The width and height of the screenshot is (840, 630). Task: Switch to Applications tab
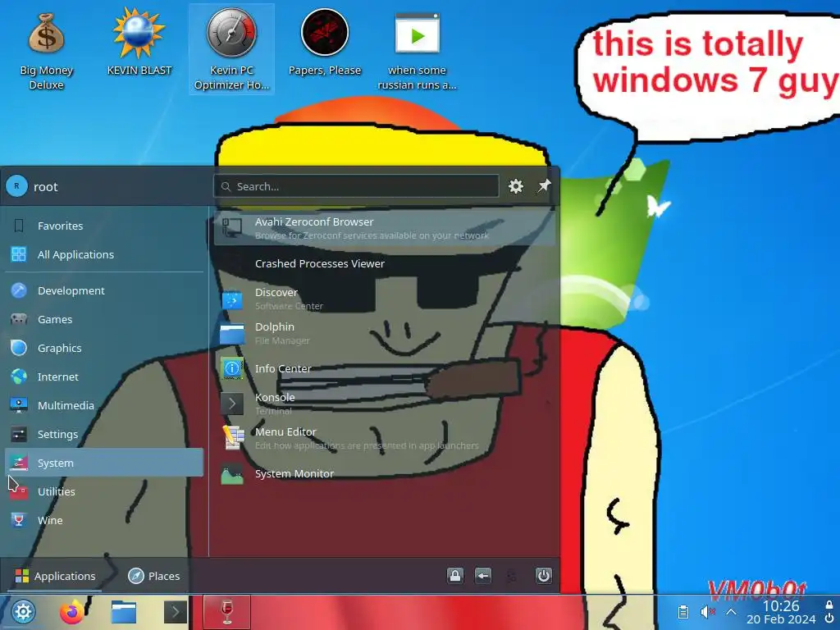56,576
